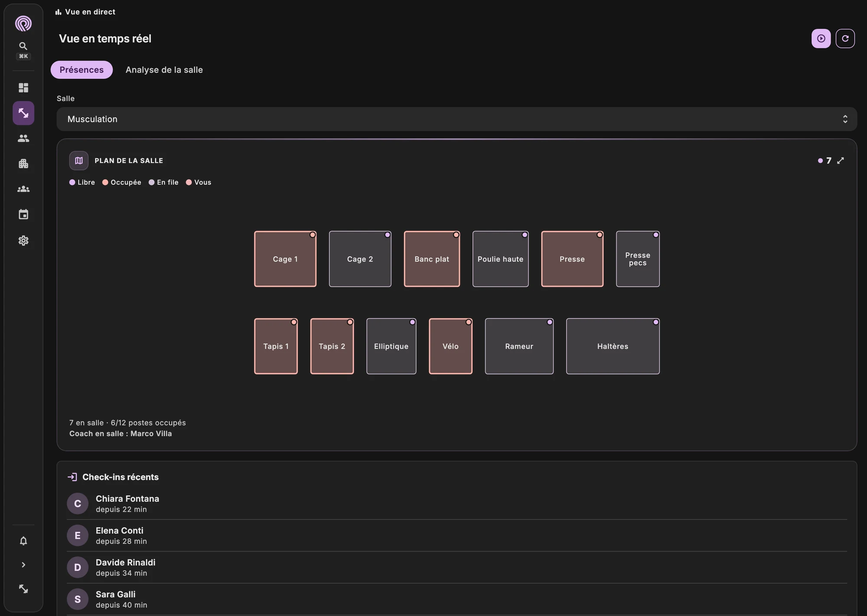Open the dashboard grid icon

23,88
